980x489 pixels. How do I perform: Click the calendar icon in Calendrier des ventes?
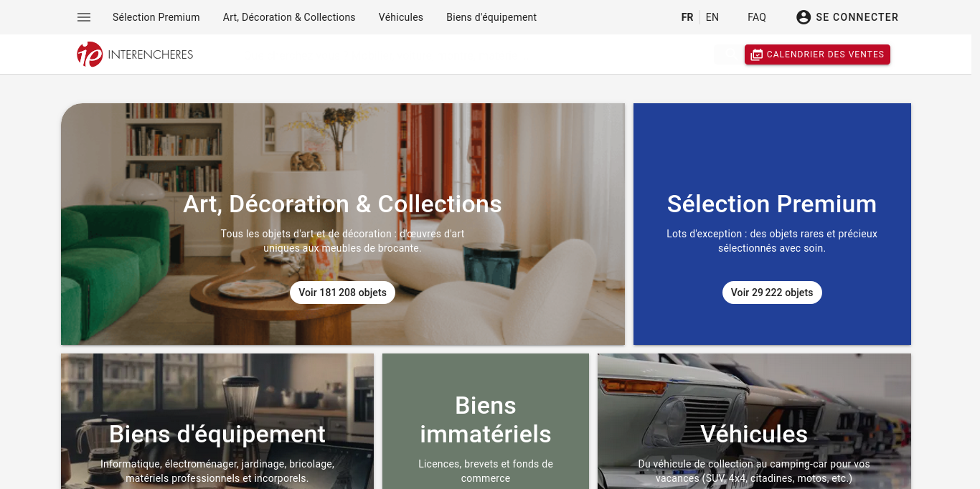point(757,54)
